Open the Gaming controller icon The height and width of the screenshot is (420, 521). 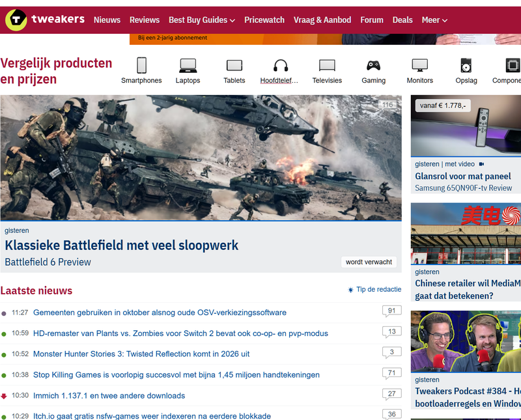tap(373, 66)
